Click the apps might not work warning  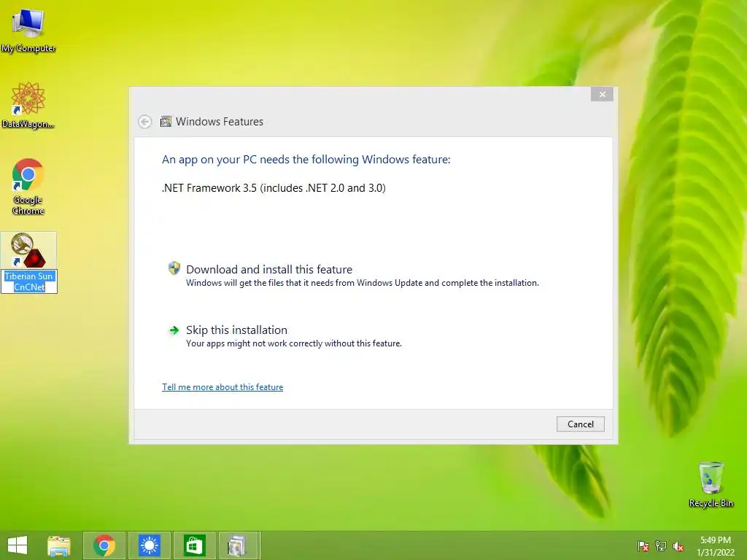[294, 343]
